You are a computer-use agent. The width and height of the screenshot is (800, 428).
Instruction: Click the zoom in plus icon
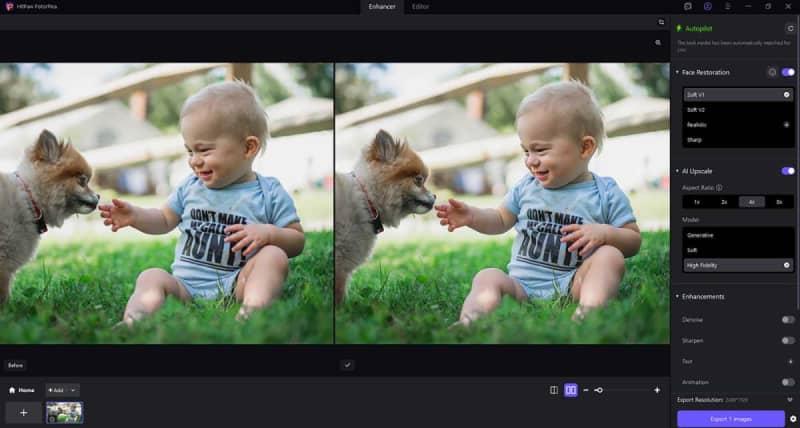(657, 390)
